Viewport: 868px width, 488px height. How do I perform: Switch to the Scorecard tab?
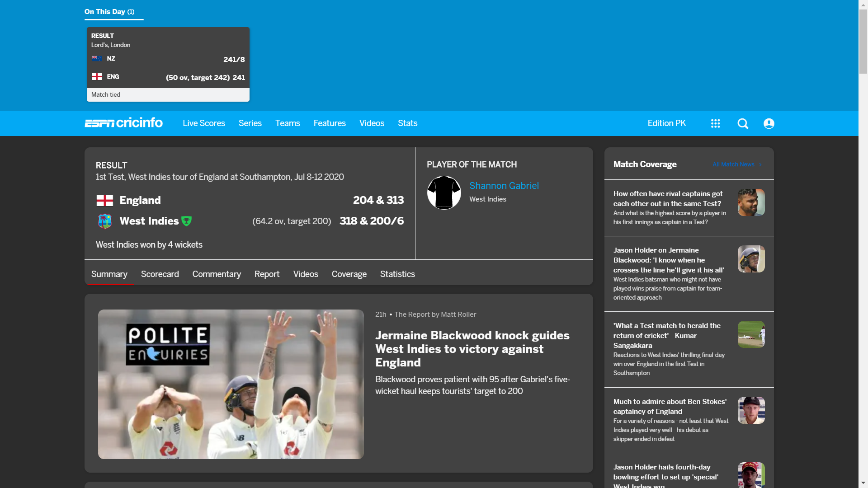[160, 274]
